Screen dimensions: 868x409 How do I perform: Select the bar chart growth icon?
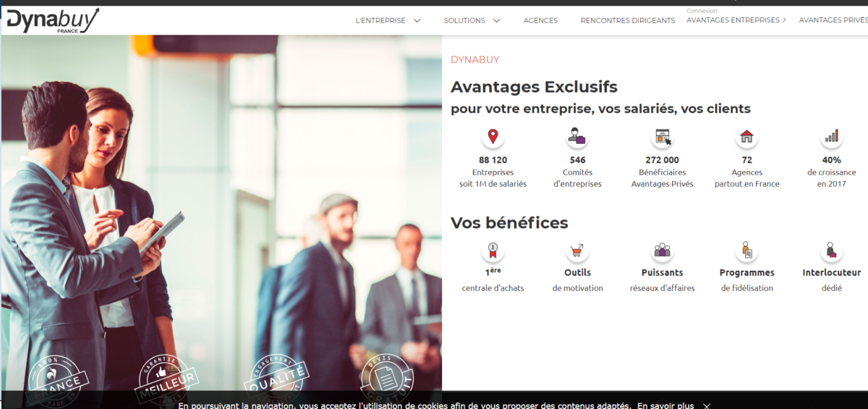[831, 136]
